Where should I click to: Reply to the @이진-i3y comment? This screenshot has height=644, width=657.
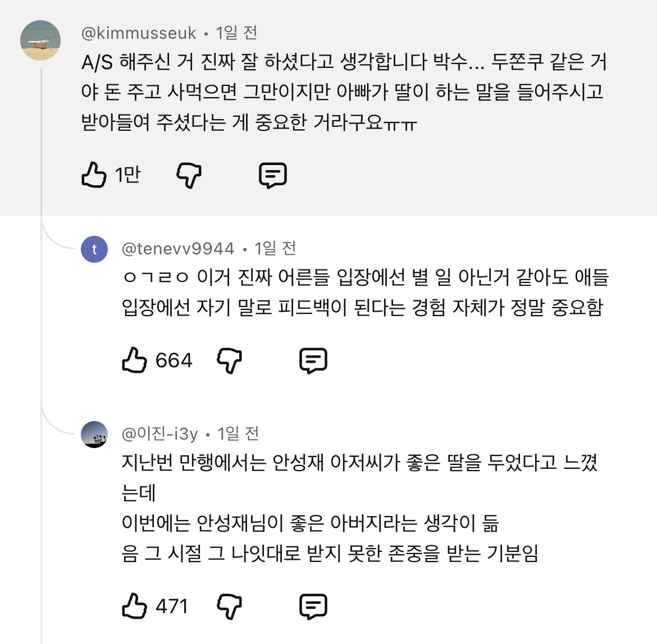[x=313, y=606]
